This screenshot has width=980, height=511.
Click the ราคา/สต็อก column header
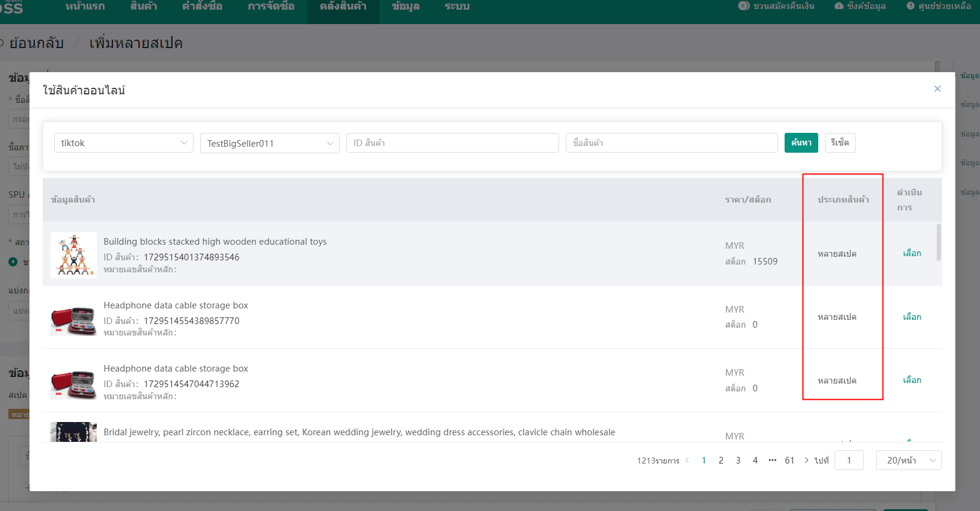tap(748, 200)
